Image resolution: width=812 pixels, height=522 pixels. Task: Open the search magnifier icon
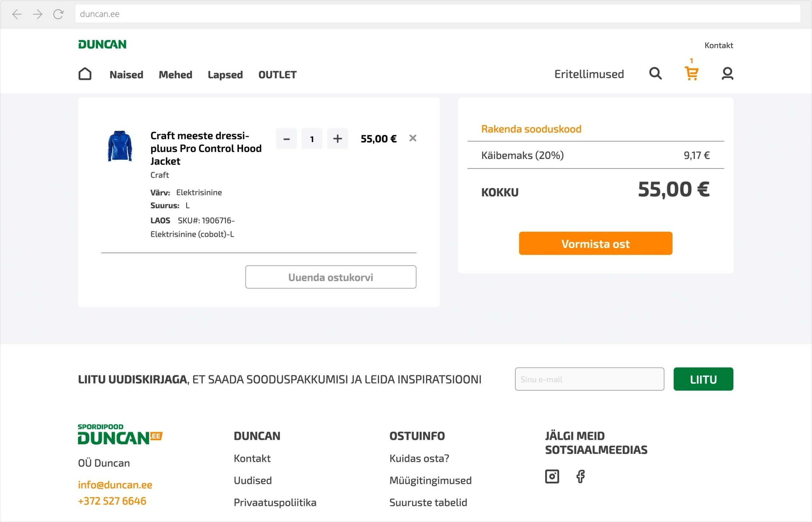click(655, 74)
